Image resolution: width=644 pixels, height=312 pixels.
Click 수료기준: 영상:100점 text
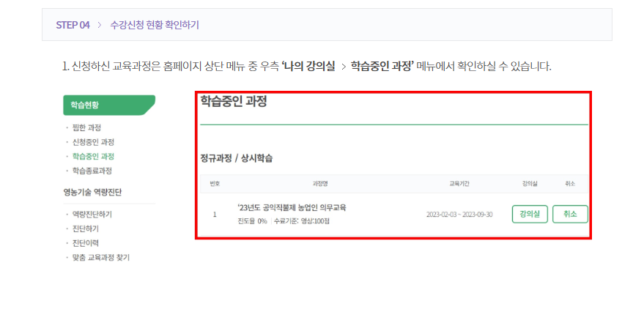tap(302, 222)
